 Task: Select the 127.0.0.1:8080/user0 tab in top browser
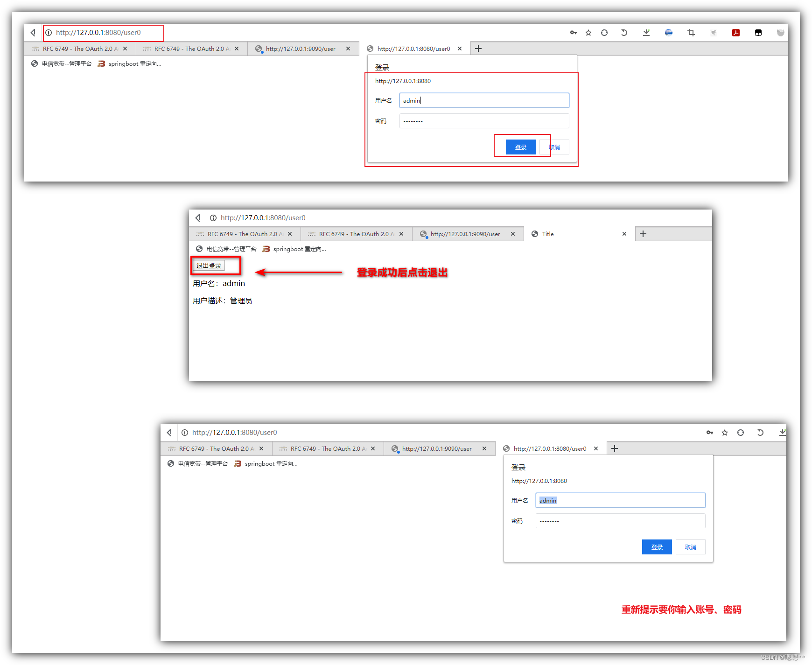click(x=414, y=49)
